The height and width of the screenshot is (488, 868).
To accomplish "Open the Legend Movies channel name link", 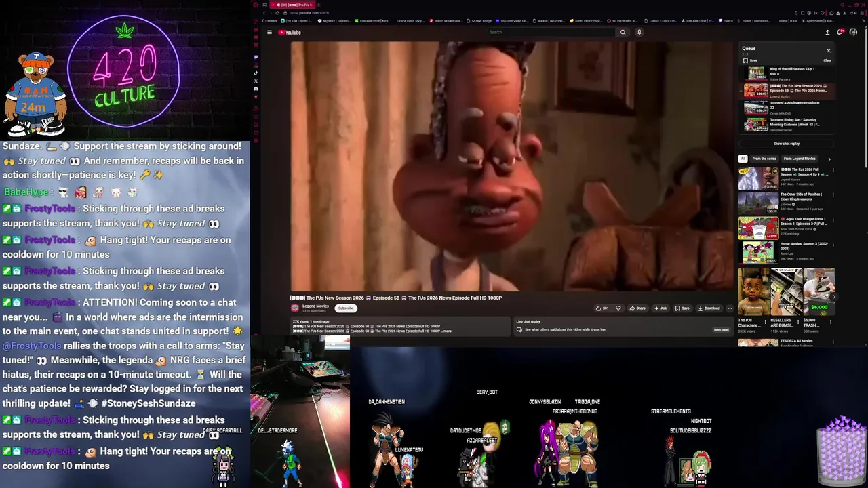I will [x=315, y=306].
